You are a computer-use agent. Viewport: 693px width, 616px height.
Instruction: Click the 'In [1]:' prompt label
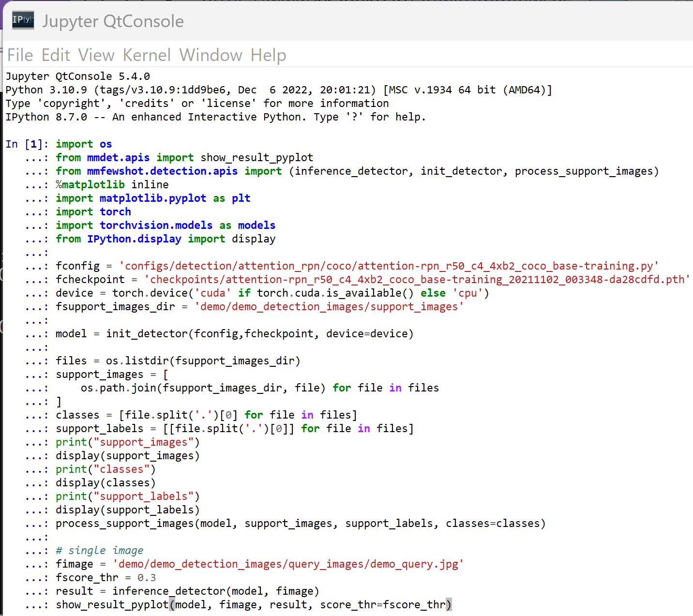[27, 144]
